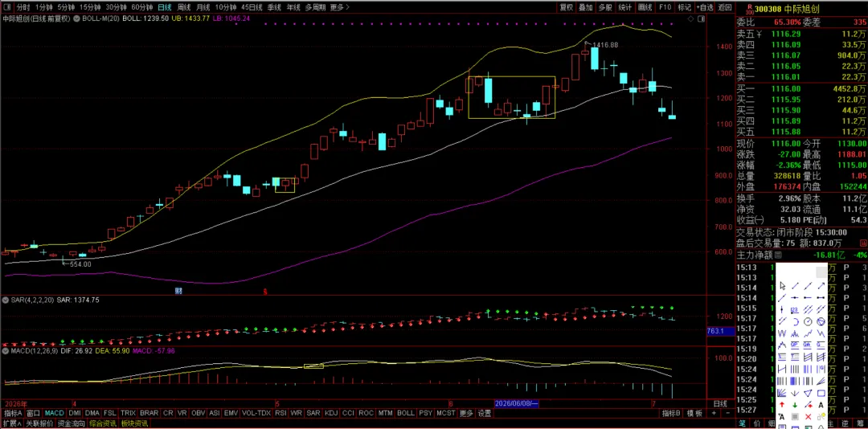
Task: Select the arrow line drawing tool
Action: 821,286
